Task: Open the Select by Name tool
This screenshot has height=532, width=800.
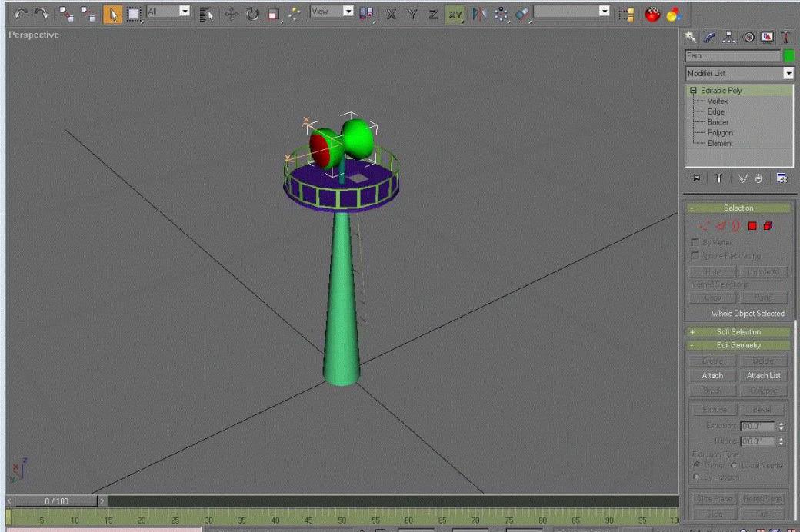Action: [206, 15]
